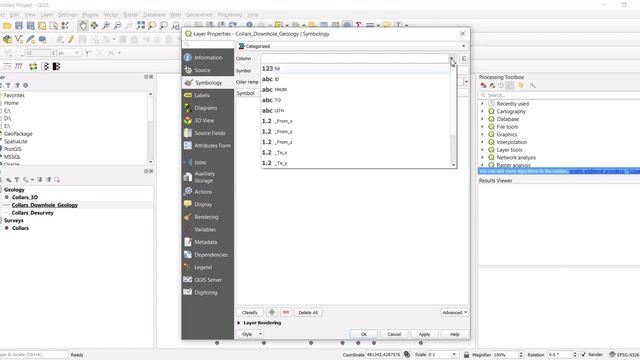Choose the LITH field from Column list
Screen dimensions: 640x360
(x=356, y=111)
